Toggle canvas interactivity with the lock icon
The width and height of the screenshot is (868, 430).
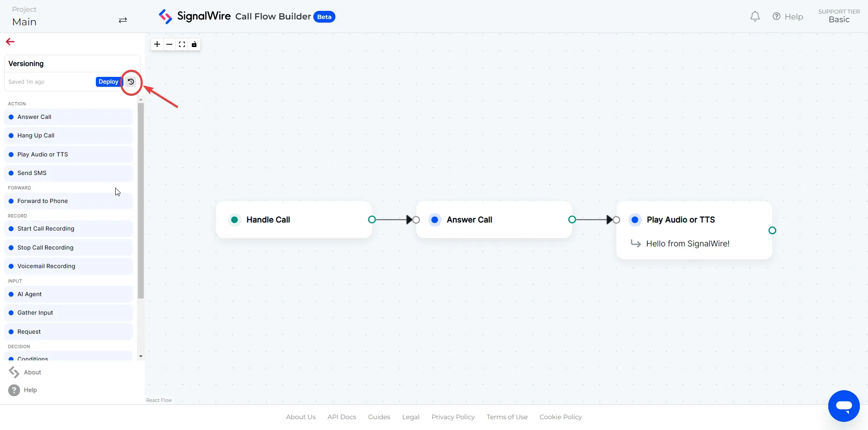194,44
